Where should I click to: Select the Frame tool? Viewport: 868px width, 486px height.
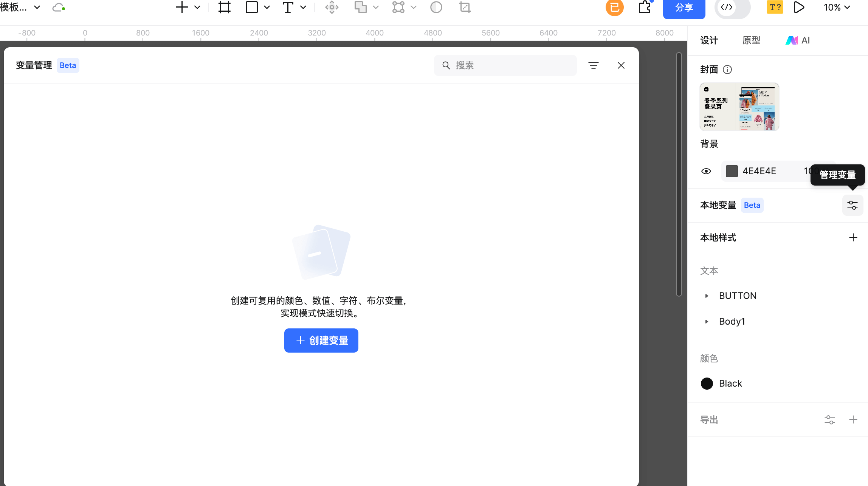(x=224, y=7)
